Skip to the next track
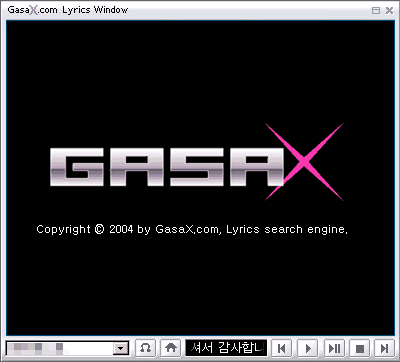The height and width of the screenshot is (362, 400). [384, 348]
